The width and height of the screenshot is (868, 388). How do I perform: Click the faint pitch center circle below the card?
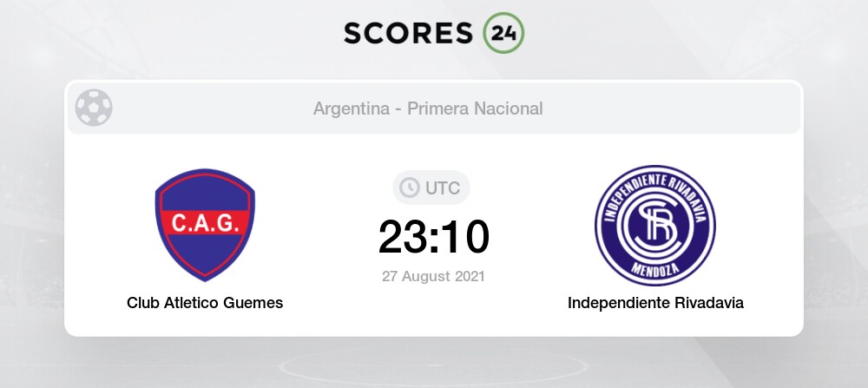[433, 365]
